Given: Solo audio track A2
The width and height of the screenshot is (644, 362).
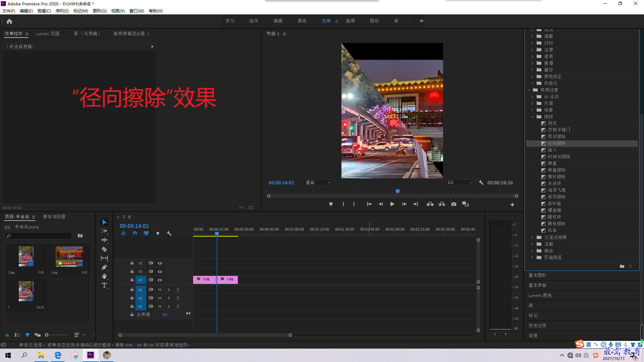Looking at the screenshot, I should coord(169,298).
